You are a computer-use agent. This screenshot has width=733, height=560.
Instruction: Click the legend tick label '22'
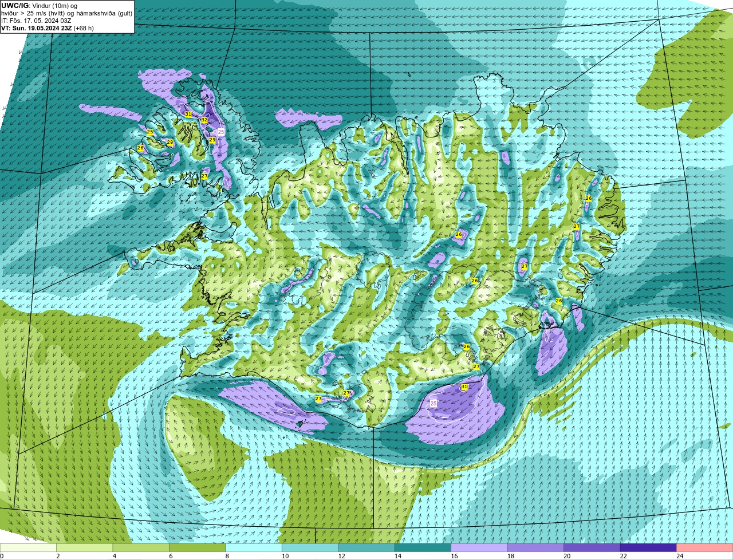pos(623,556)
